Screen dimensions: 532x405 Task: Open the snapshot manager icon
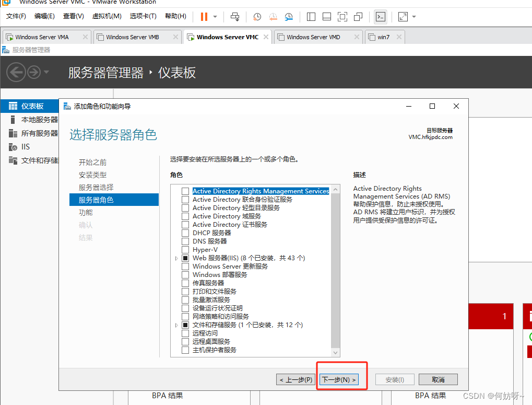click(x=289, y=17)
